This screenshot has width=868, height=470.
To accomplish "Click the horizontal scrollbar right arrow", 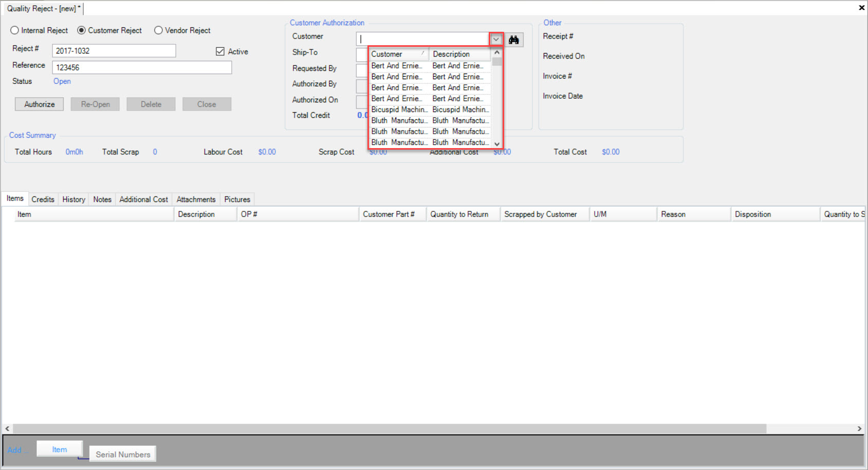I will pyautogui.click(x=859, y=428).
